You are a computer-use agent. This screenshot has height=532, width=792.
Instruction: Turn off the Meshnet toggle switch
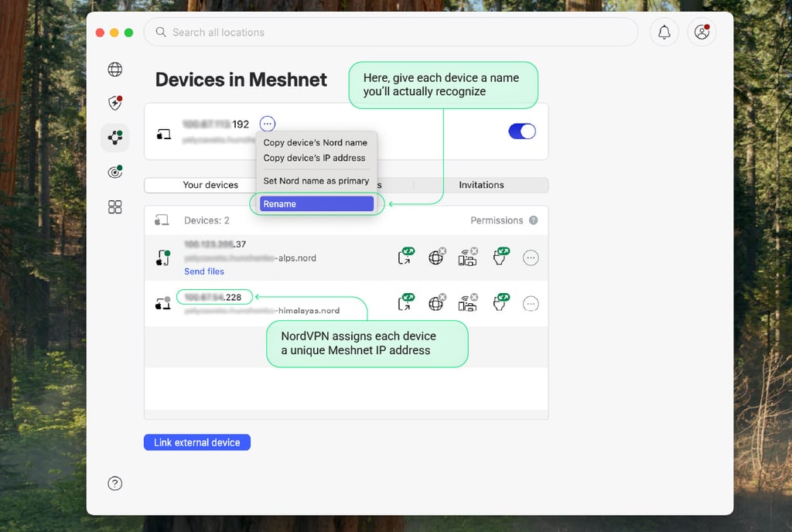coord(522,131)
